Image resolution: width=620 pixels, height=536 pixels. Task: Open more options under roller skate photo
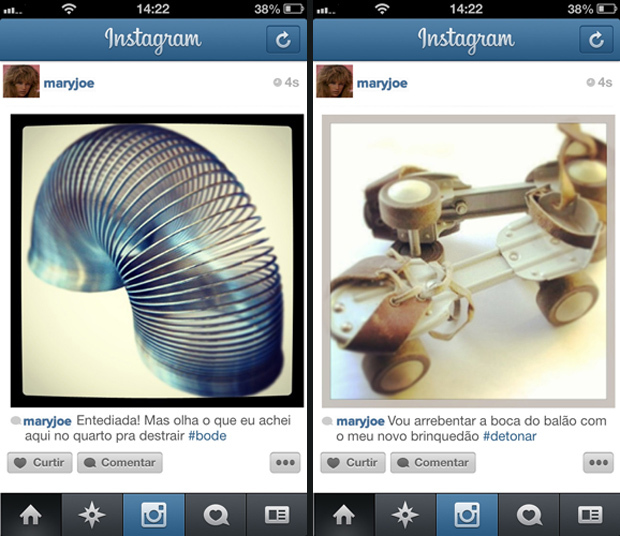click(x=598, y=462)
